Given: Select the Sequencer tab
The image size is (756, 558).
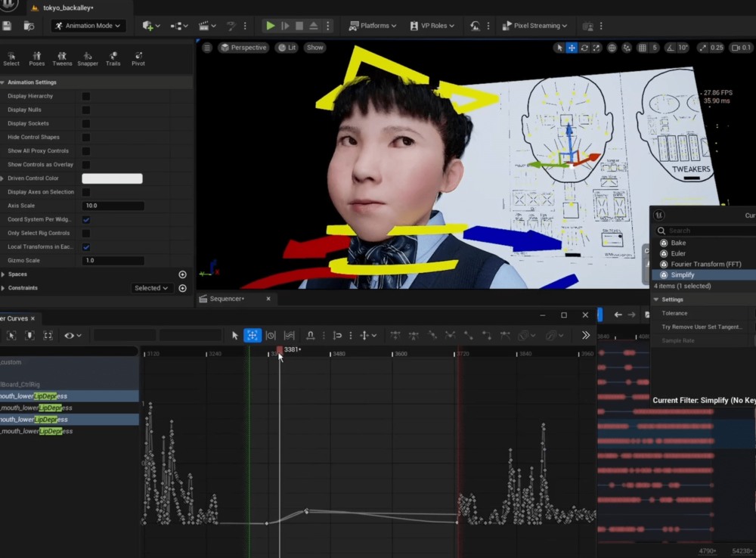Looking at the screenshot, I should pos(227,299).
